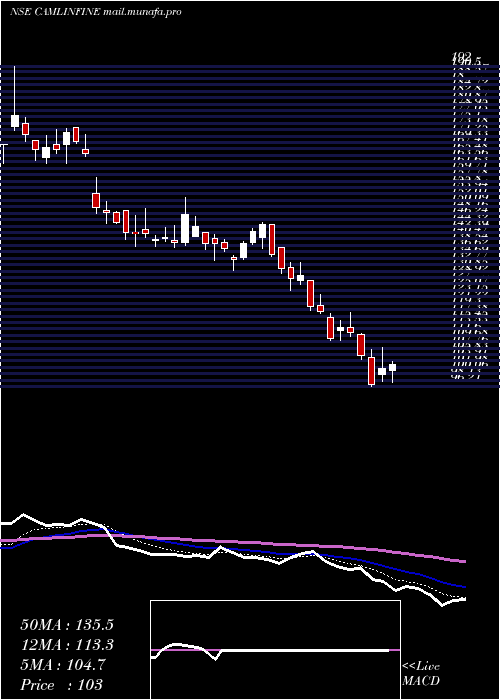Screen dimensions: 500x700
Task: Click the Price : 103 value
Action: click(62, 685)
